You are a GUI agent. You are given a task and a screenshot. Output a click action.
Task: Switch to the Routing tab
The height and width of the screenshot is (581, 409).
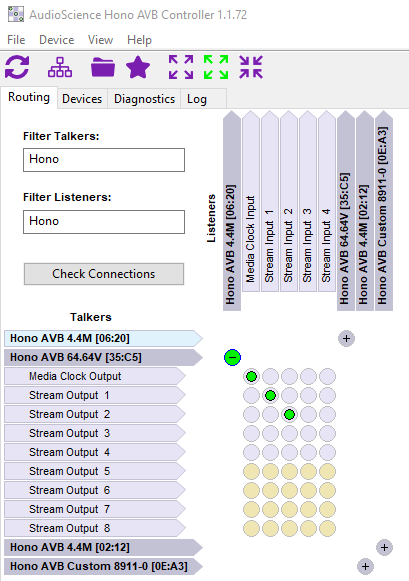click(x=29, y=97)
